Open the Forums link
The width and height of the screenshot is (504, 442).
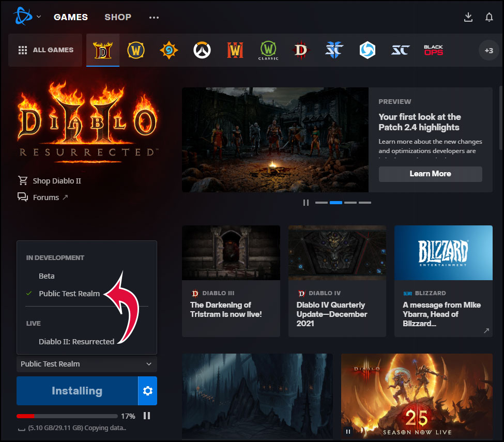pos(46,197)
